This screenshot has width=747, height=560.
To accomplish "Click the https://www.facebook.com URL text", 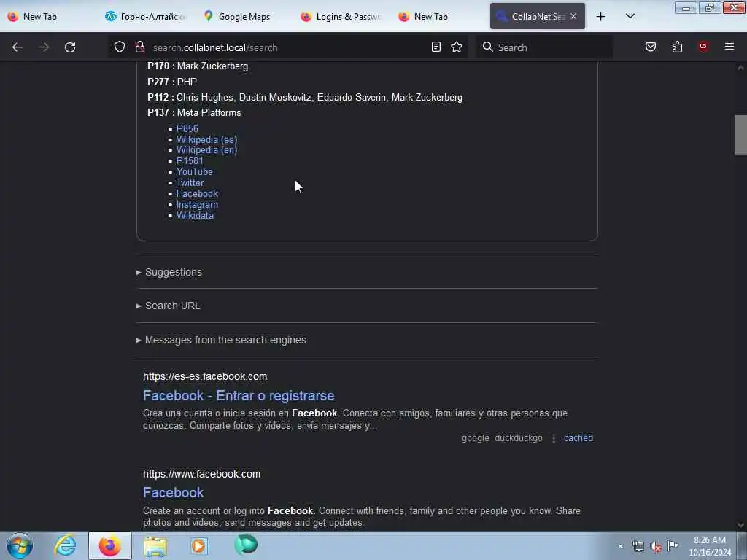I will [x=201, y=474].
